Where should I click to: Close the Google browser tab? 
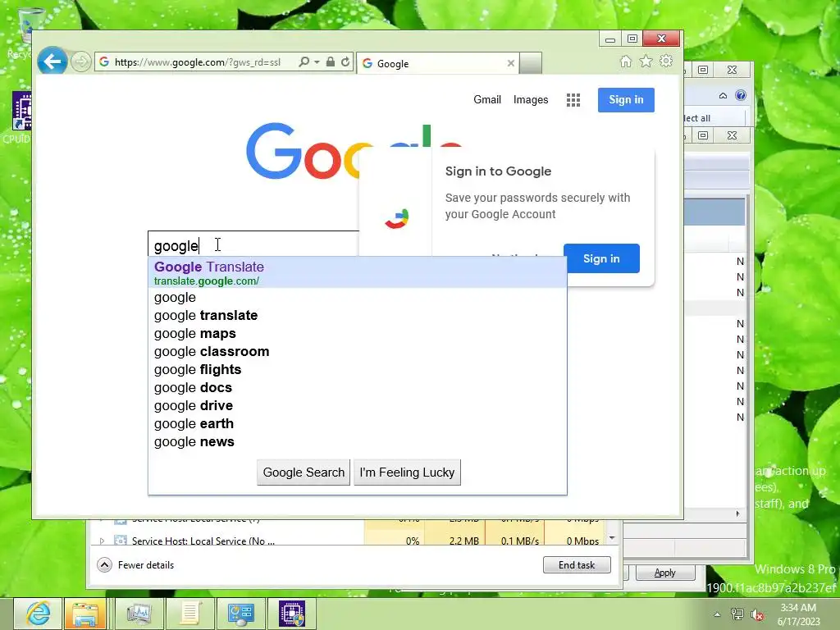click(510, 63)
